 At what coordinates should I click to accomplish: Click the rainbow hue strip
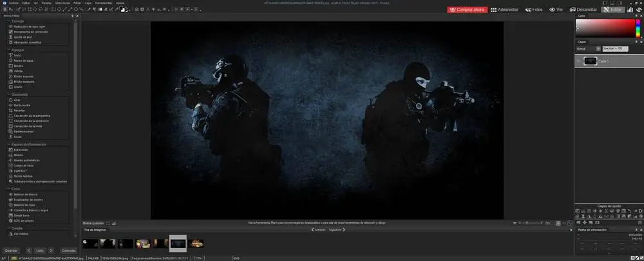[x=638, y=28]
